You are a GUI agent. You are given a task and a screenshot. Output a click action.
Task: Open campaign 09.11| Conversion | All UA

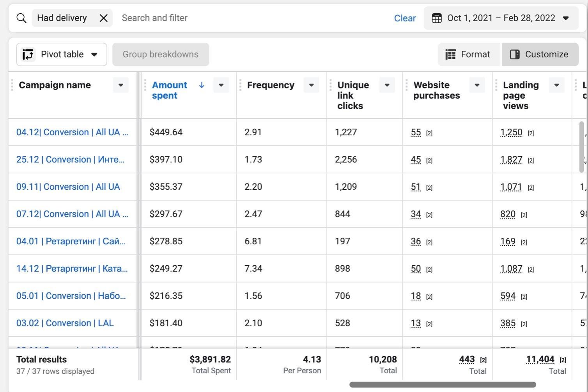click(68, 187)
